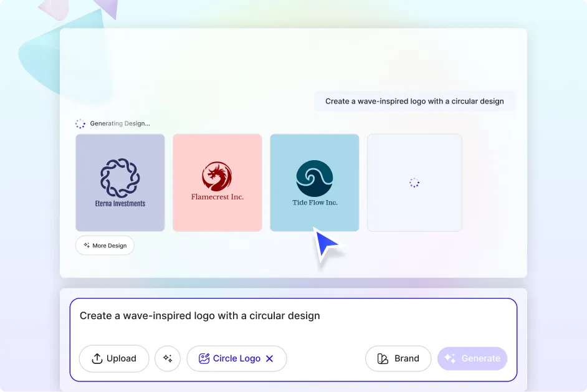Open the Brand settings button
Screen dimensions: 587x392
pyautogui.click(x=398, y=358)
